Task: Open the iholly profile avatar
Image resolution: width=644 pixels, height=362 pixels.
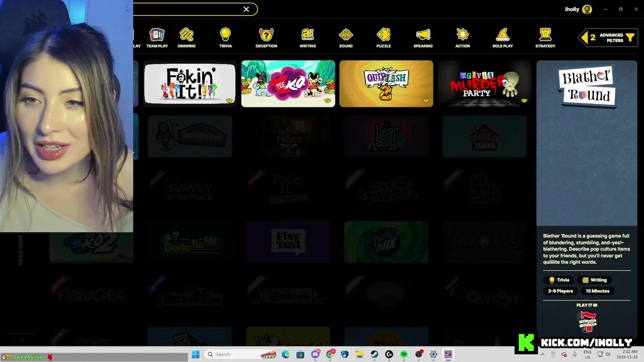Action: (587, 9)
